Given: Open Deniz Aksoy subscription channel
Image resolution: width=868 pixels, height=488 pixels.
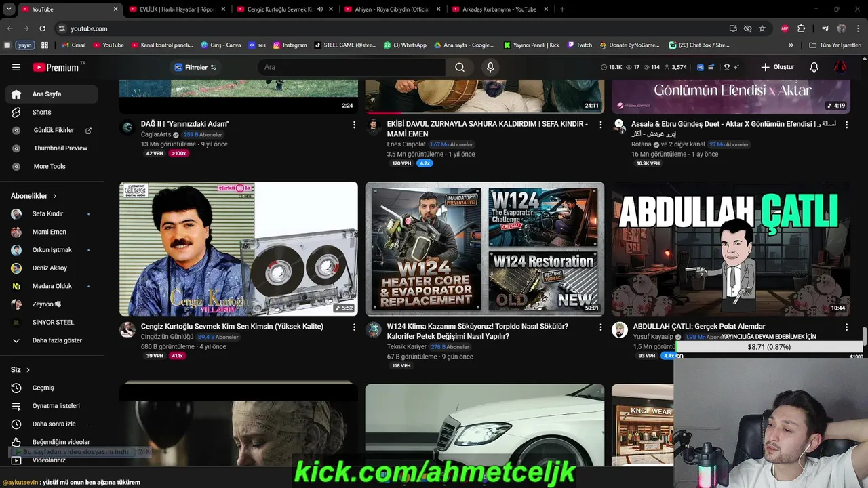Looking at the screenshot, I should [x=52, y=268].
